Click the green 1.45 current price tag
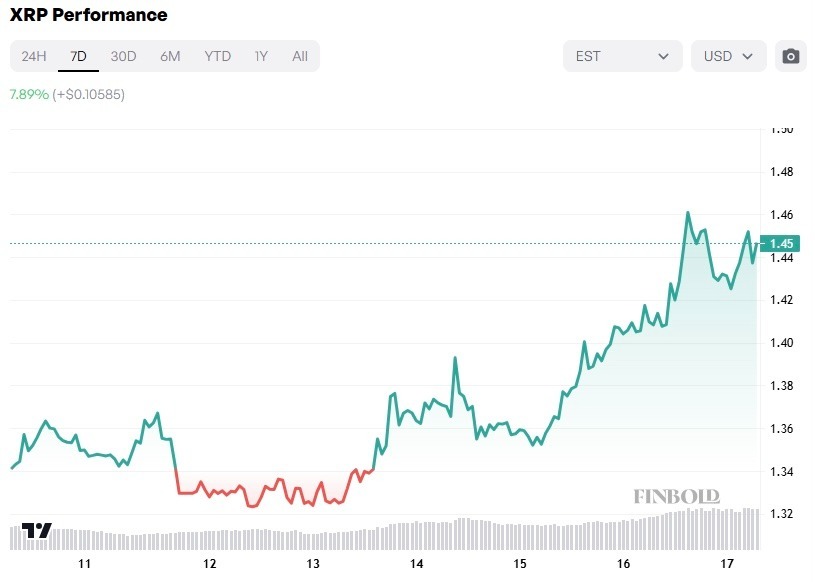Viewport: 815px width, 582px height. [x=781, y=243]
